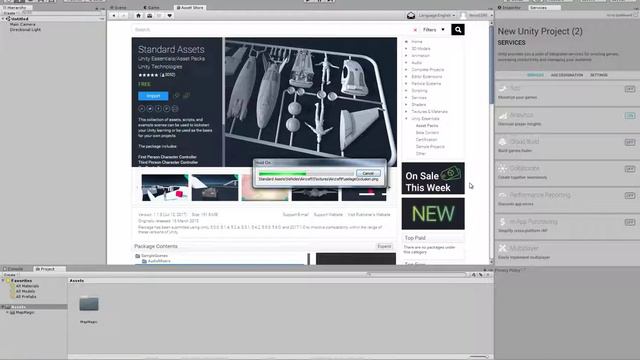Open the Asset Store box logo icon
The image size is (640, 360).
coord(411,16)
